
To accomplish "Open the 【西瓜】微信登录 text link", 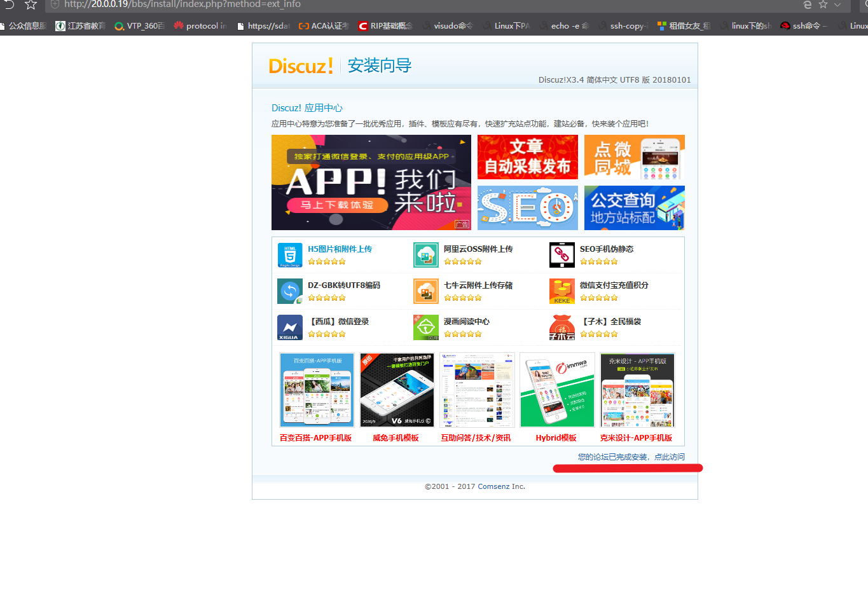I will 338,322.
